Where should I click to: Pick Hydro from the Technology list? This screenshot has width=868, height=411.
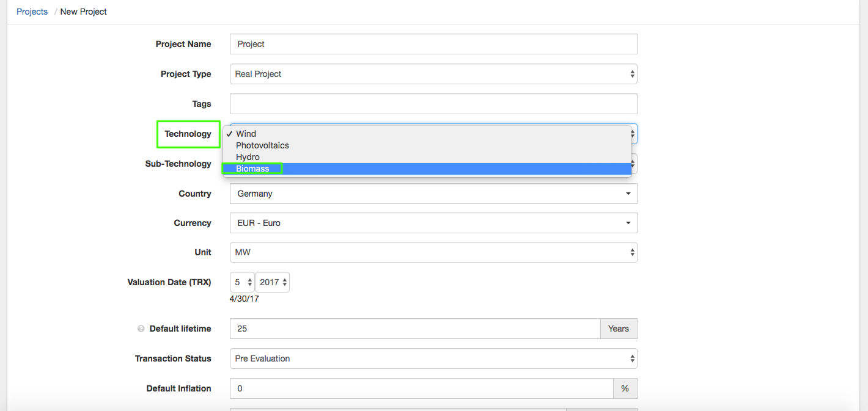tap(248, 157)
